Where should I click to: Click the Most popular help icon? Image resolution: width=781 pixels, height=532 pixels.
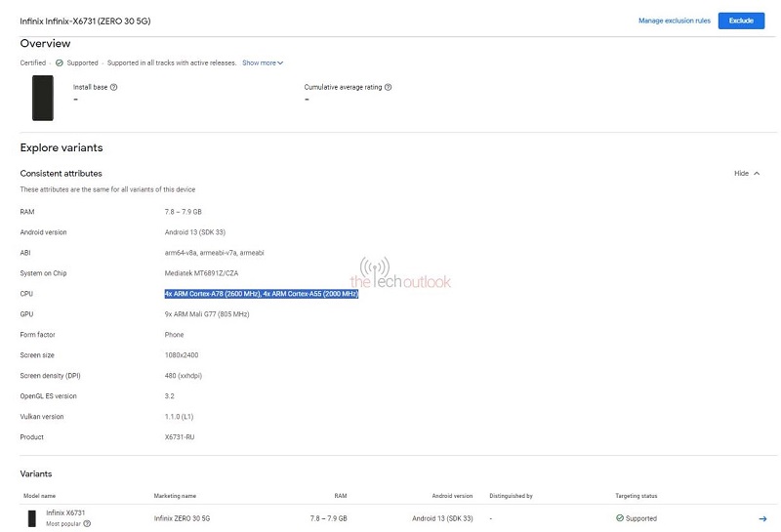tap(87, 523)
